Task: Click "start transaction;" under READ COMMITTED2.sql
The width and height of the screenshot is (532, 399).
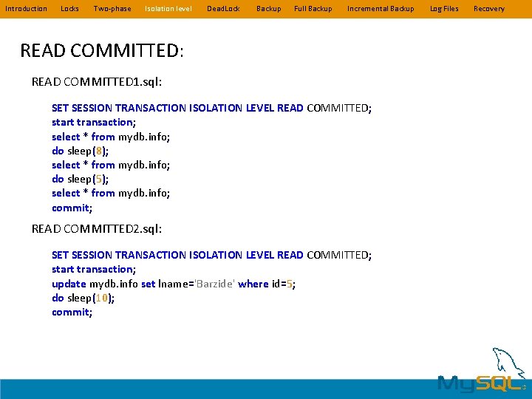Action: tap(94, 269)
